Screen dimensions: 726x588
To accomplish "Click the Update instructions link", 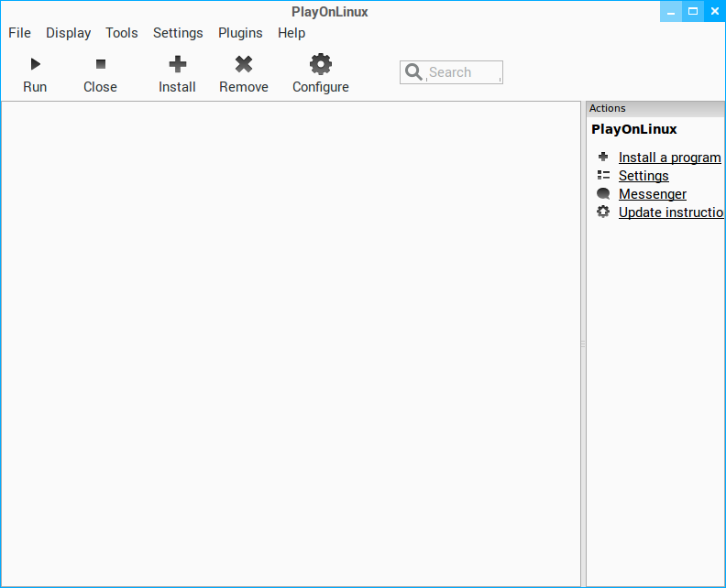I will point(671,212).
